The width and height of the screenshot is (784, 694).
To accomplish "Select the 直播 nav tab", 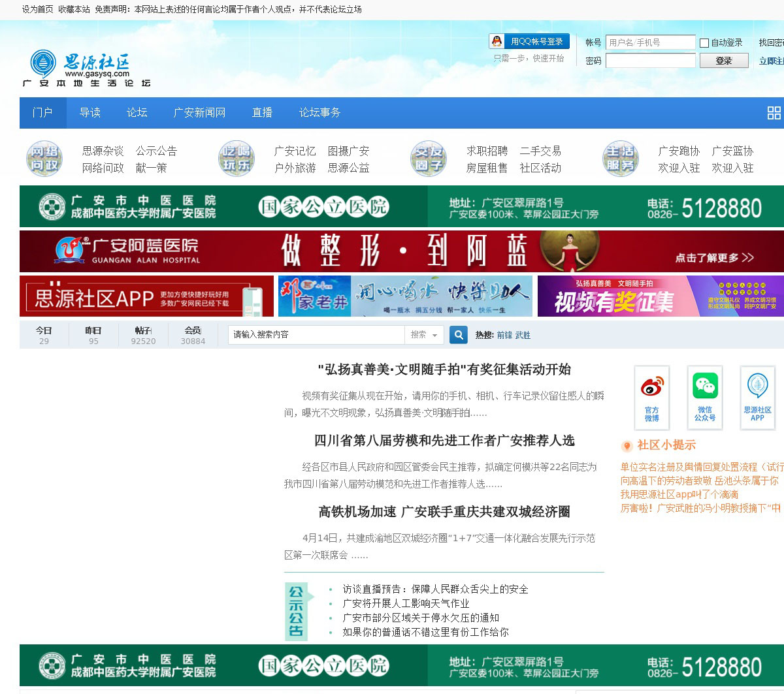I will coord(262,113).
